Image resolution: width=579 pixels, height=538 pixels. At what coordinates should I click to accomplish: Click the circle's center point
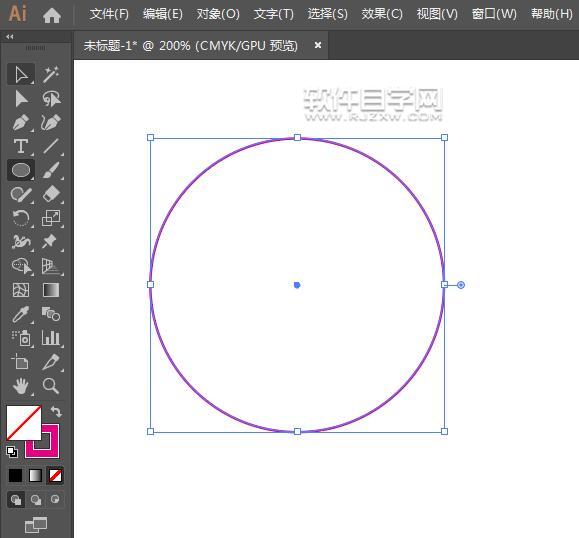click(297, 285)
